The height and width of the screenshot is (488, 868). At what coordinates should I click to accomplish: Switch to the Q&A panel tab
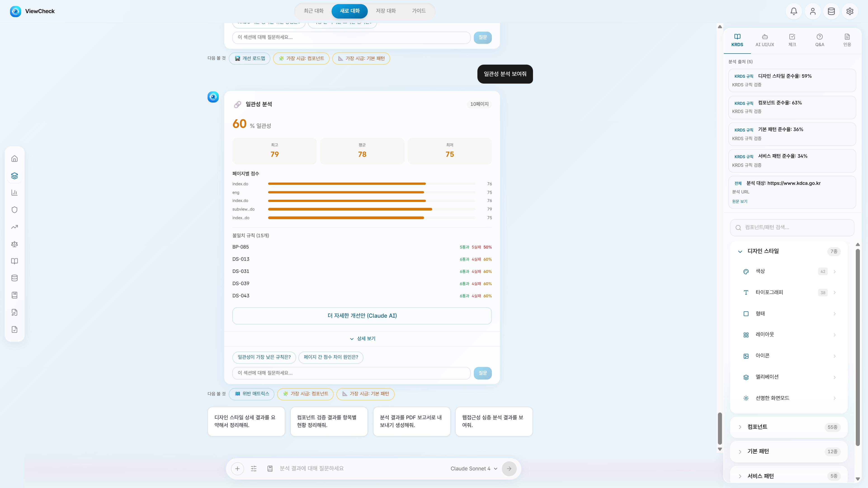(x=820, y=40)
